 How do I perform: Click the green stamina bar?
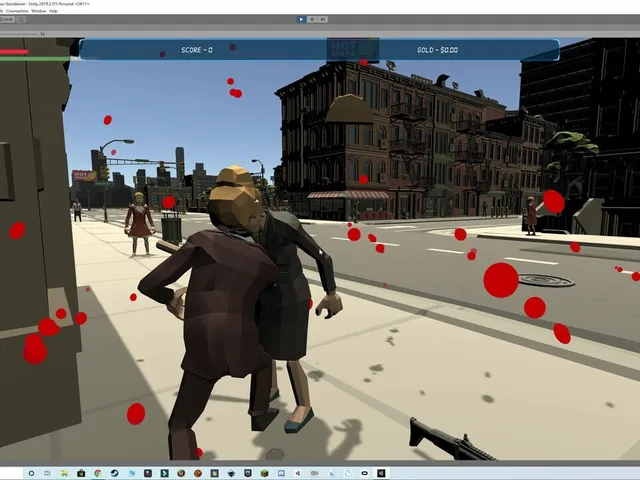35,59
